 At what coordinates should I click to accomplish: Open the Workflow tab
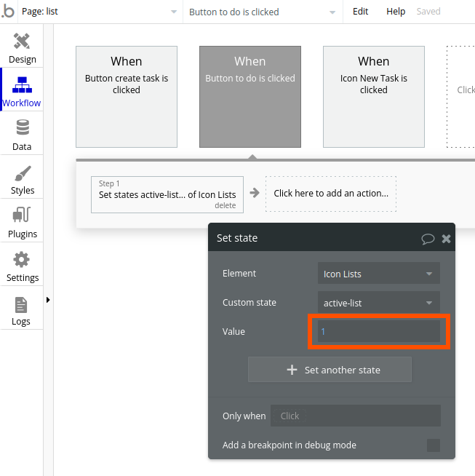click(x=22, y=90)
